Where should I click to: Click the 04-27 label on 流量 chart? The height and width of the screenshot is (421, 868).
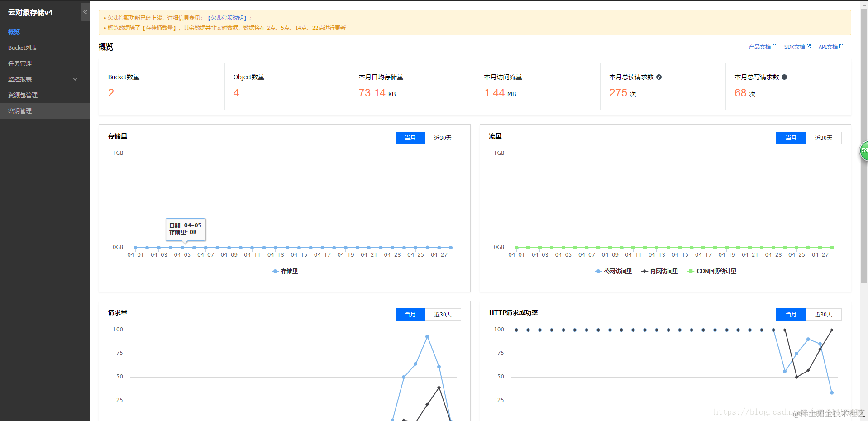(x=820, y=255)
